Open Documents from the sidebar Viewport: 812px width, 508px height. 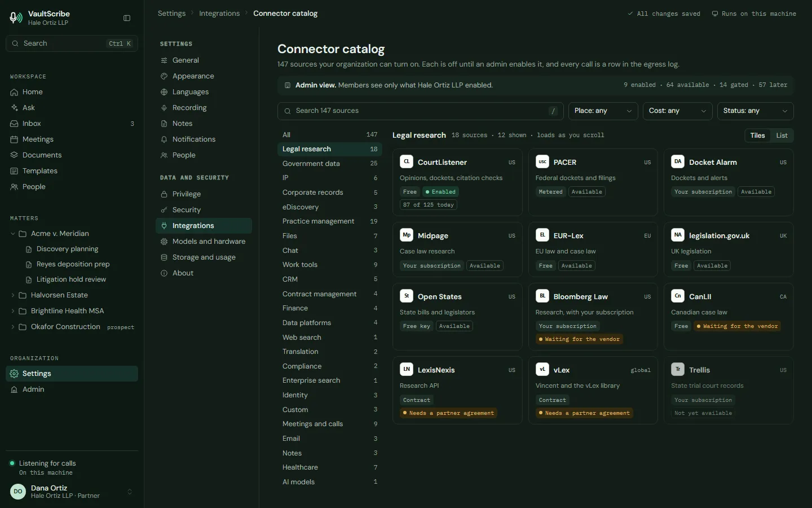pyautogui.click(x=72, y=155)
